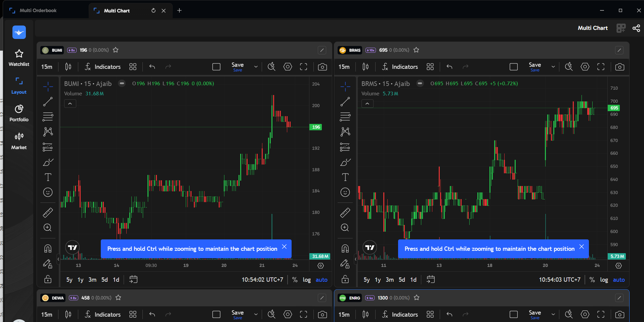Open candle chart type in BUMI toolbar
This screenshot has width=644, height=322.
(68, 67)
